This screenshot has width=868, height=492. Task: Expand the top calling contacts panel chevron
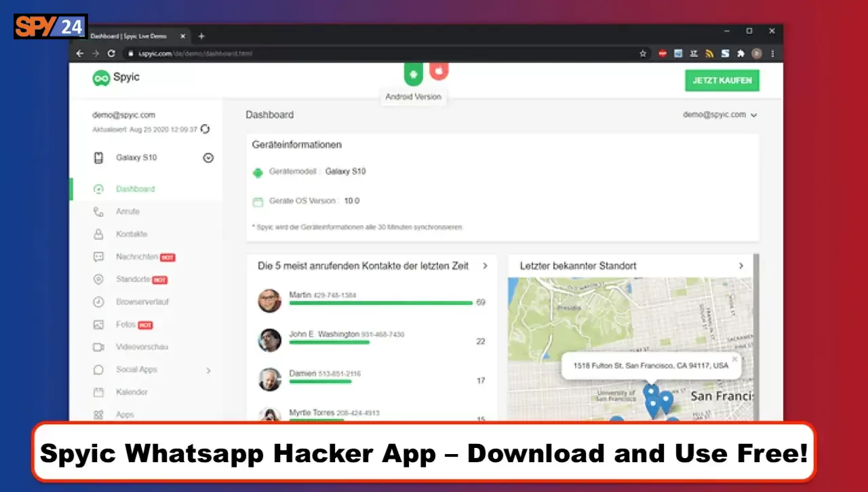pos(485,266)
